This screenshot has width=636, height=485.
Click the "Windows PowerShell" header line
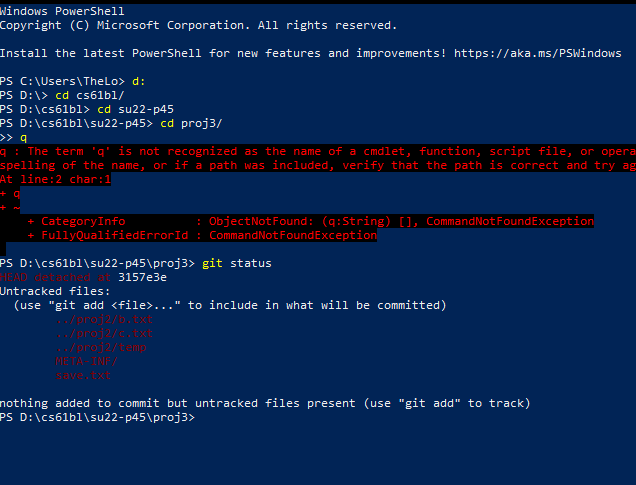(62, 10)
